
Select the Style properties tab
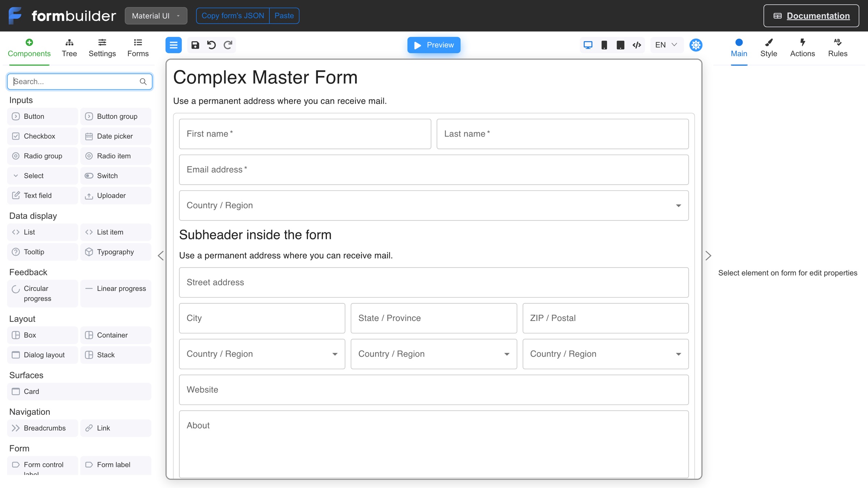tap(769, 48)
